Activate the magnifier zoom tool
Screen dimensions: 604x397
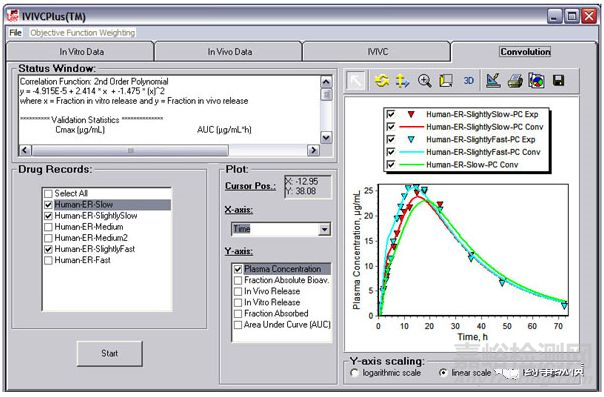[x=424, y=81]
